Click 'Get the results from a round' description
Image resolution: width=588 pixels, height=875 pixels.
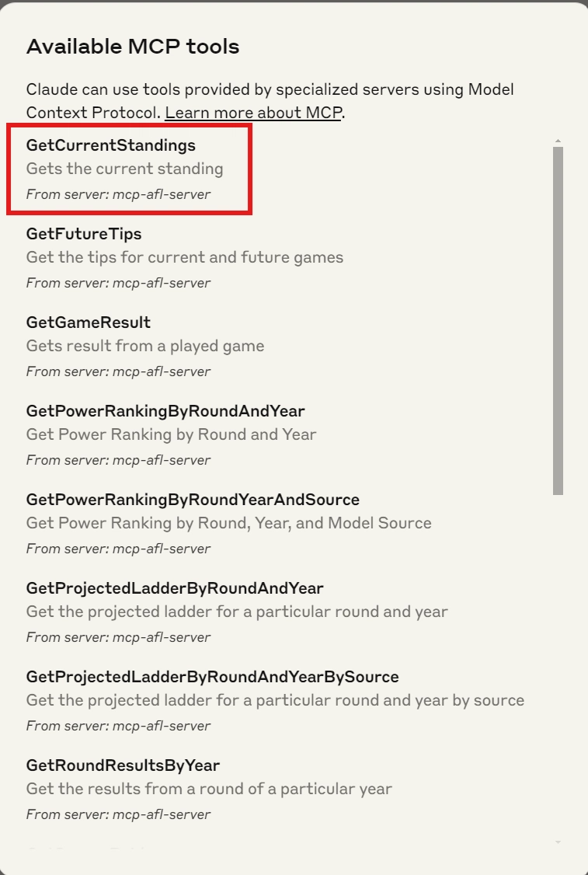tap(209, 789)
